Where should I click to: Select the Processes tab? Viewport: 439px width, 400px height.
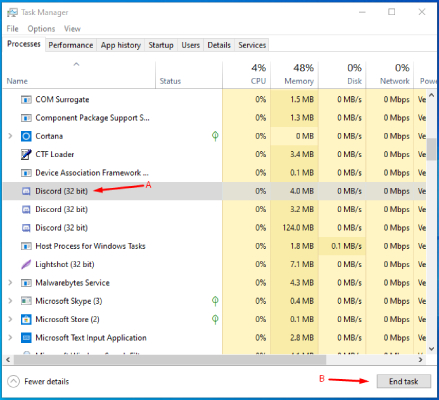coord(24,44)
